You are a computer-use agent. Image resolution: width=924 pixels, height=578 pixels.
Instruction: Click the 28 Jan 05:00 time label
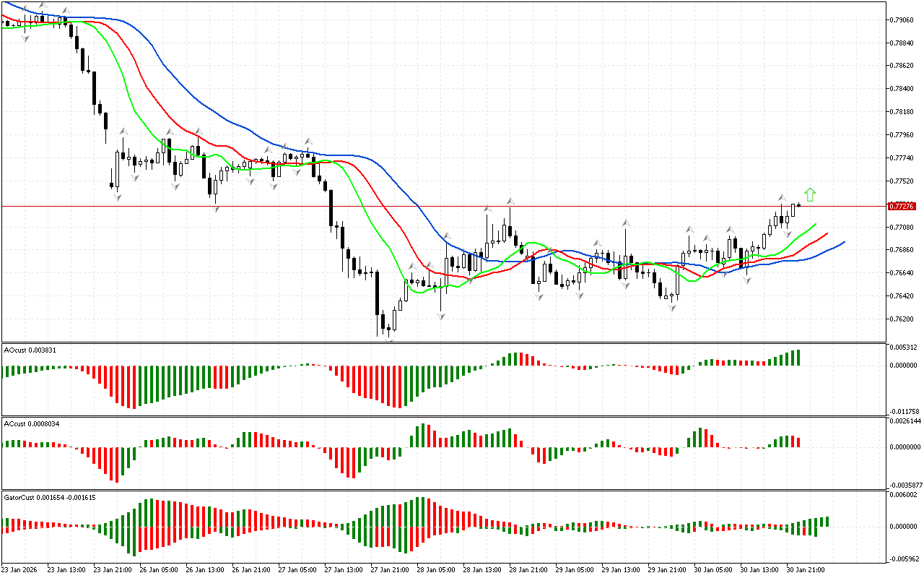436,570
